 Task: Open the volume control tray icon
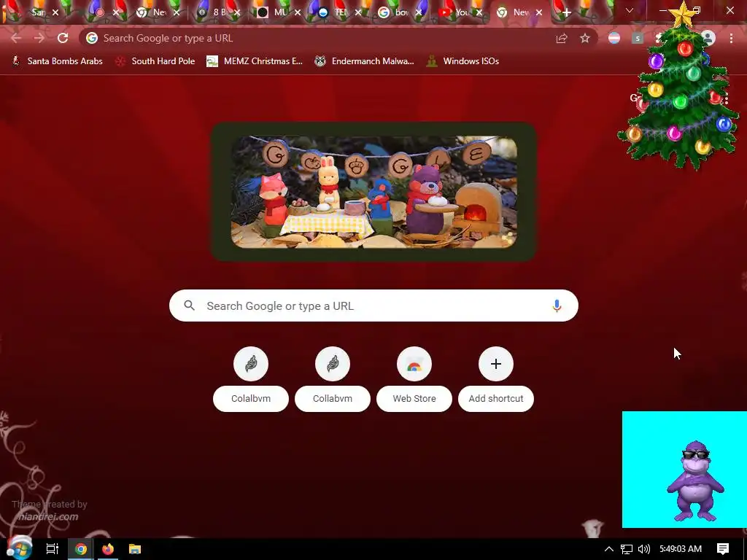coord(643,549)
